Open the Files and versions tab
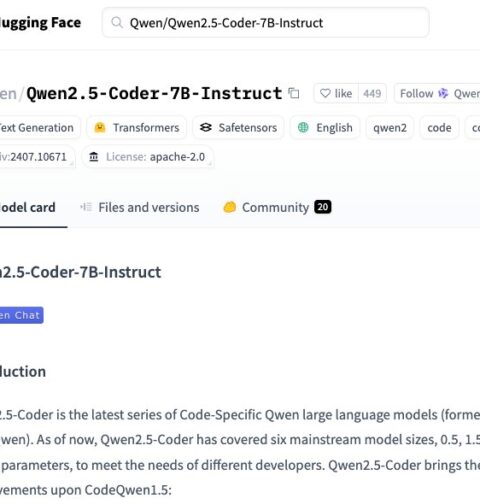 pos(140,207)
